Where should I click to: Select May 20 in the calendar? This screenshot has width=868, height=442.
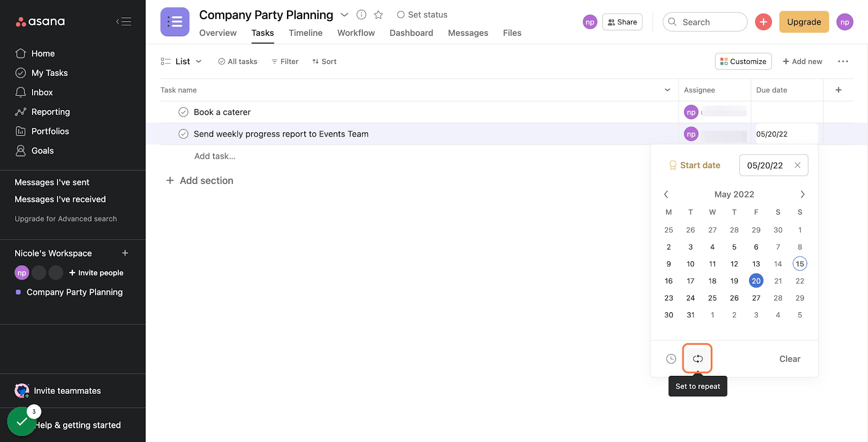756,281
